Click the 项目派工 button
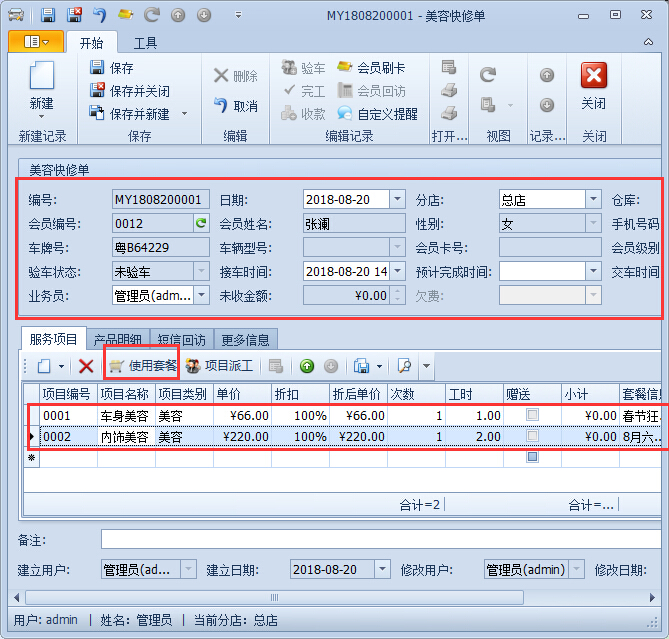 coord(219,367)
